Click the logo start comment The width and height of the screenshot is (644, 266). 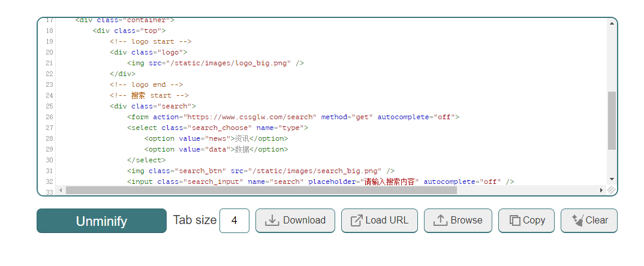coord(151,41)
